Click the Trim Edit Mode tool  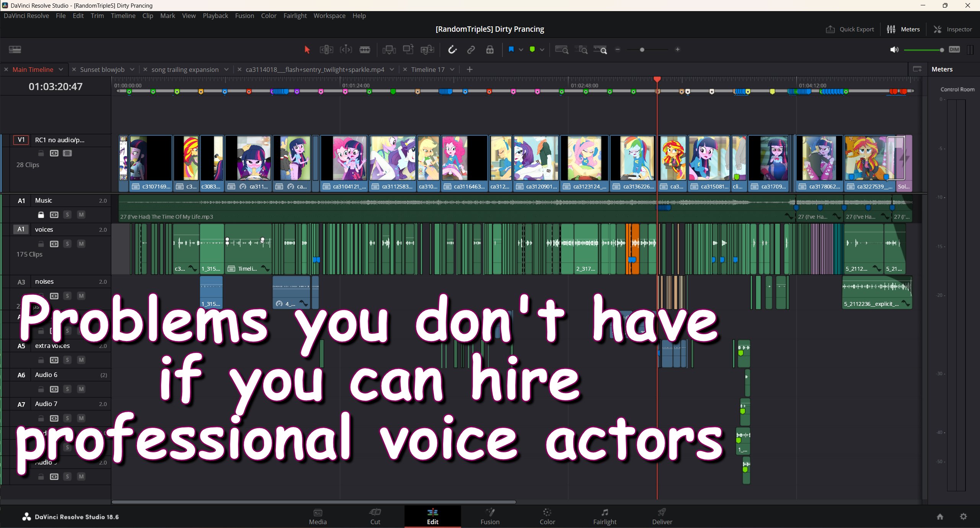pos(326,50)
